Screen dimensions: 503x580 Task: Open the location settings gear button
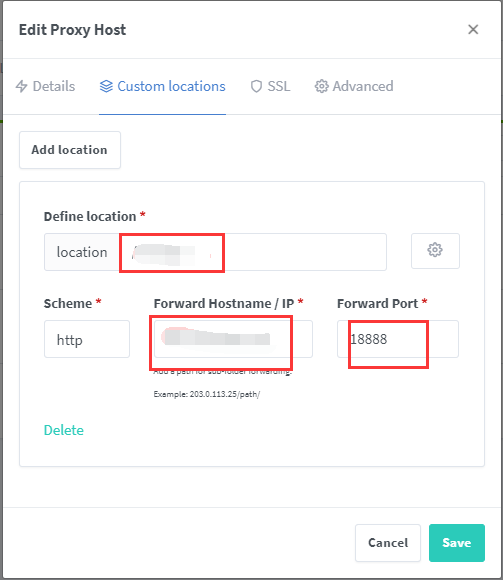pyautogui.click(x=435, y=251)
